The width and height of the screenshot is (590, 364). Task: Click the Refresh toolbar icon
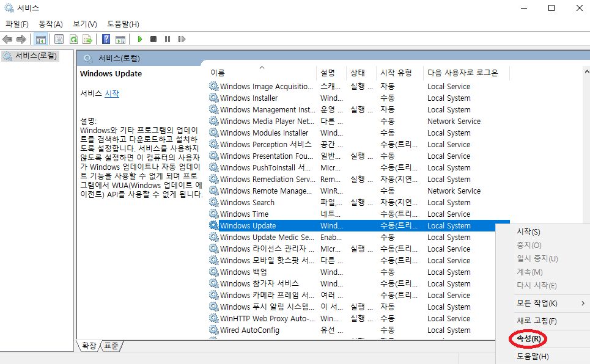[x=74, y=39]
